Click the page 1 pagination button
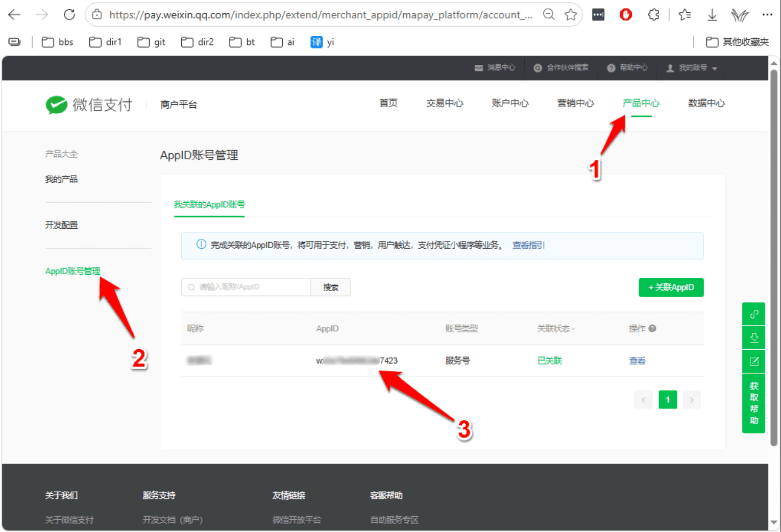The height and width of the screenshot is (532, 781). 668,400
